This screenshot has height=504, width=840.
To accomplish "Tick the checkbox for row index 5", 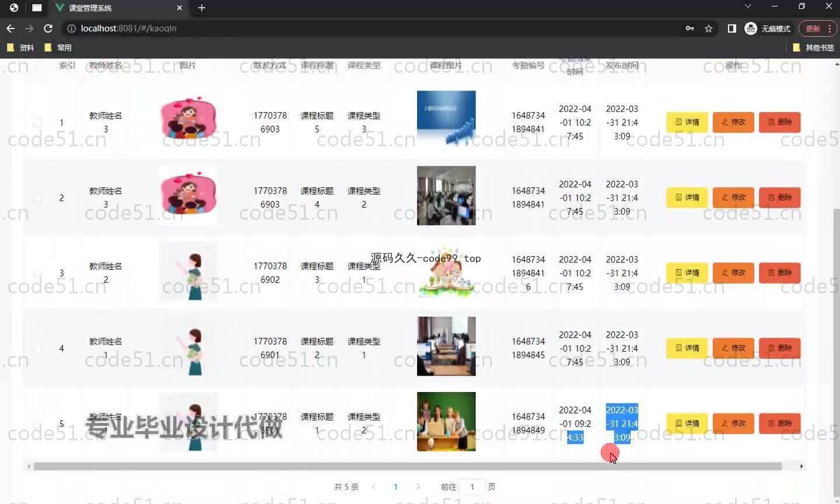I will [x=37, y=423].
